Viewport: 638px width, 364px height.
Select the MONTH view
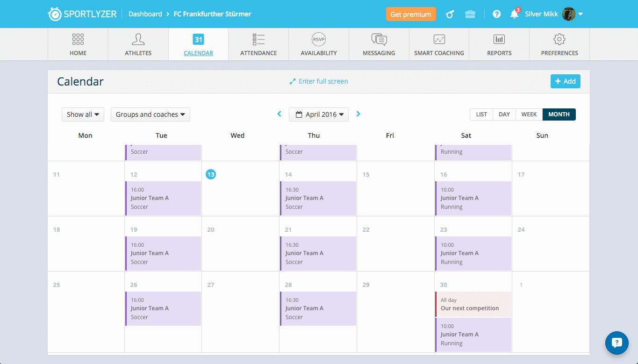(559, 114)
